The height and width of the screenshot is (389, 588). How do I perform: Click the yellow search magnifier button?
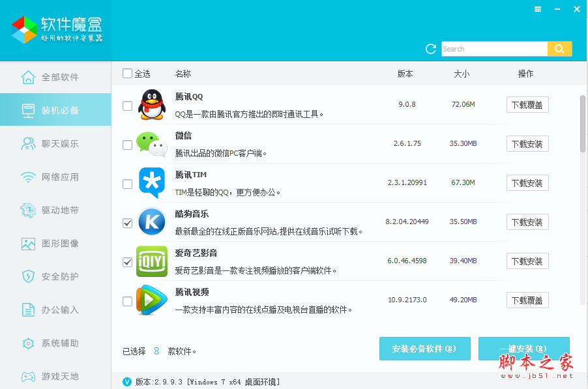[x=559, y=49]
